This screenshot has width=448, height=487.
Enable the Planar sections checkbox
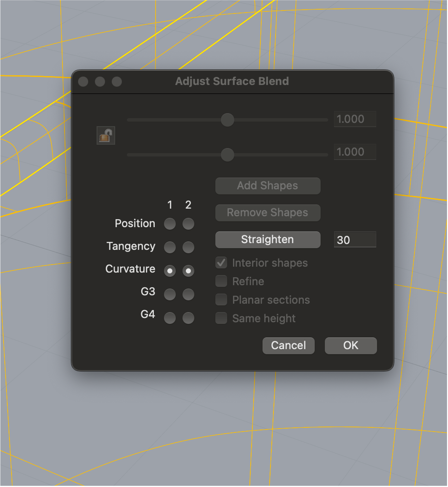(221, 300)
